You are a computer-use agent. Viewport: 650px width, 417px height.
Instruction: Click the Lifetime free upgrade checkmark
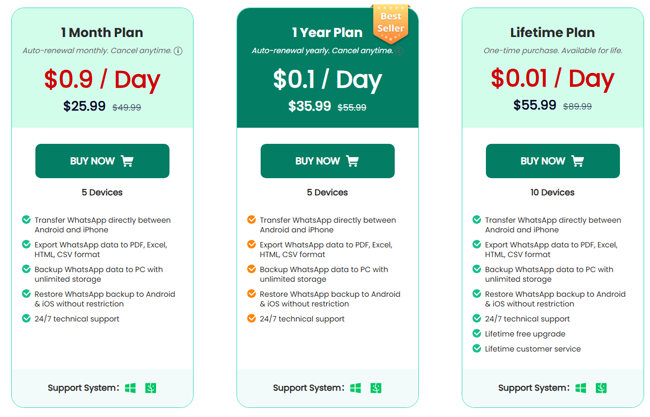point(476,334)
